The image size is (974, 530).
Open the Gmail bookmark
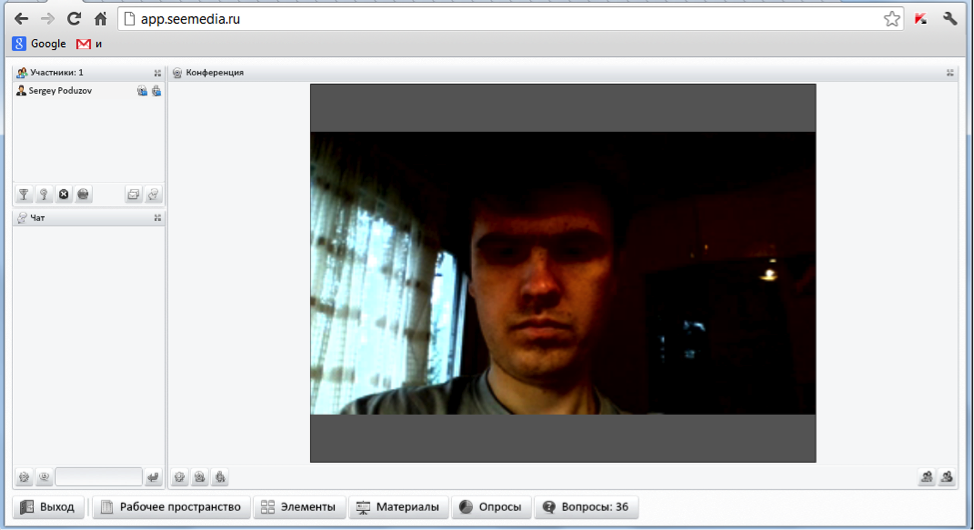(89, 43)
